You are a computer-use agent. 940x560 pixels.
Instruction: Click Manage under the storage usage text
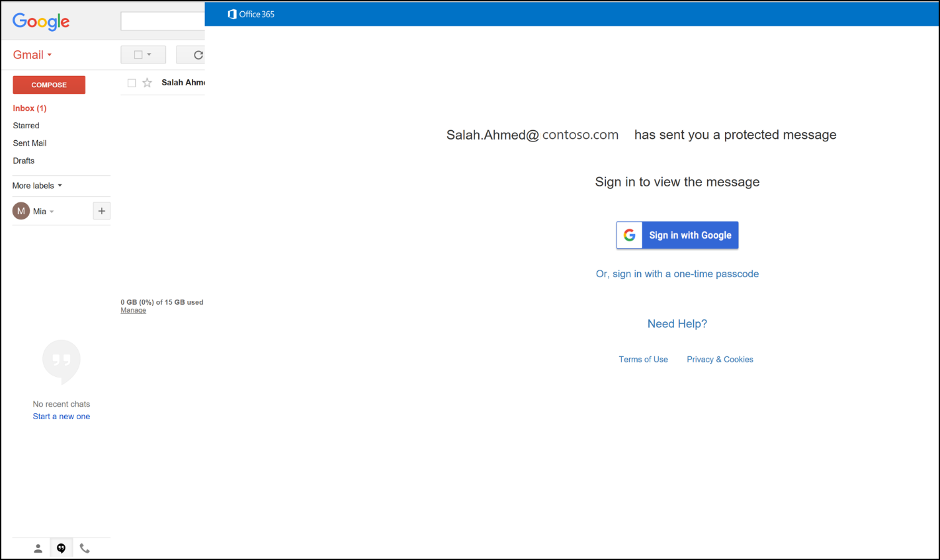[133, 309]
